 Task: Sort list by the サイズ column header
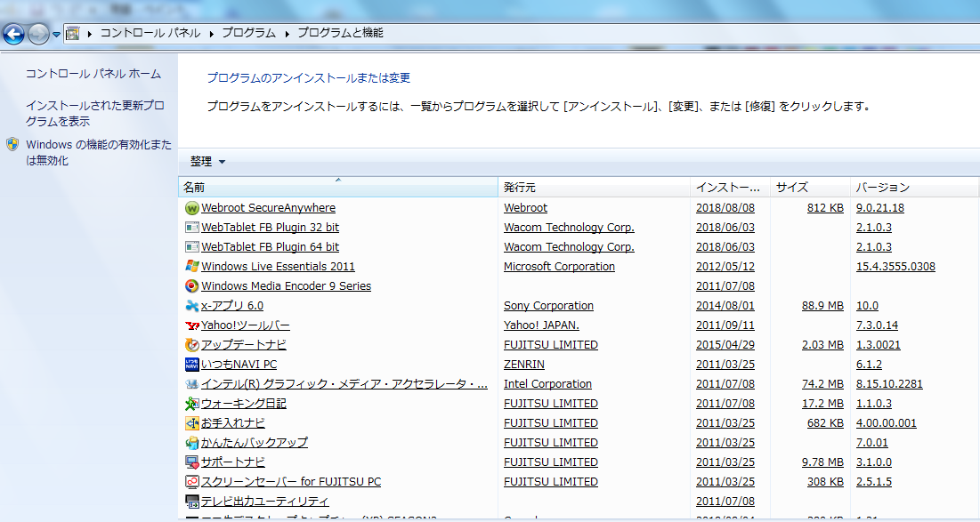(810, 187)
